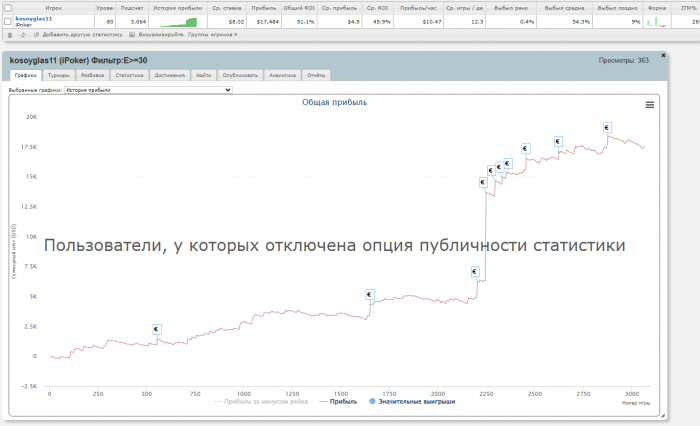
Task: Go to the 'Статистика' tab
Action: click(129, 75)
